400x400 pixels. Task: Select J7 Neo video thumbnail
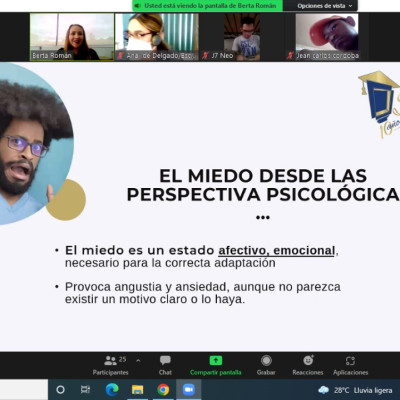[x=242, y=37]
